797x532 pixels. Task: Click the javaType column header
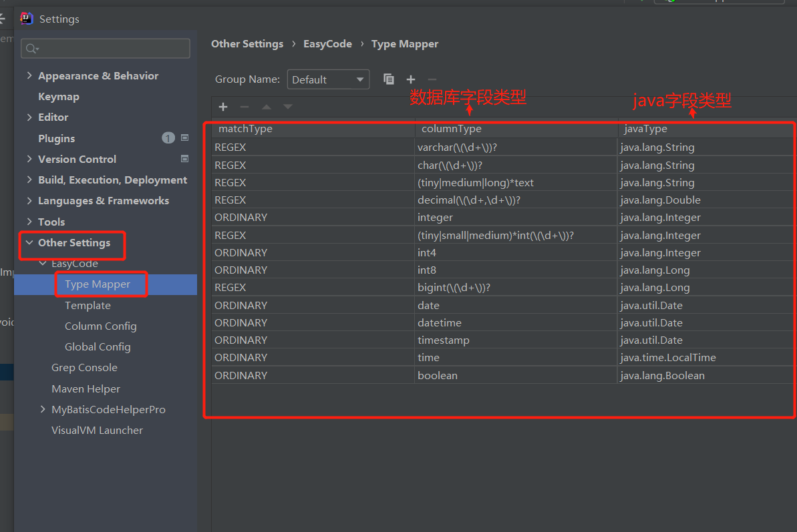(x=707, y=129)
